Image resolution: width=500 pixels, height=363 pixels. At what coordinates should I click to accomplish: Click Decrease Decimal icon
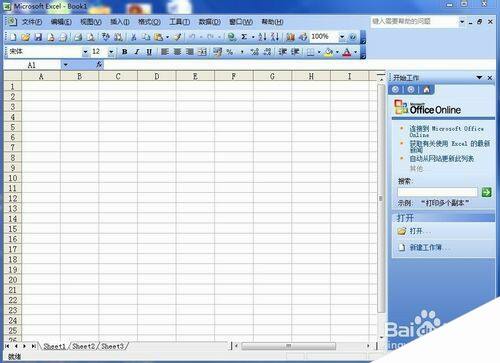[x=267, y=52]
